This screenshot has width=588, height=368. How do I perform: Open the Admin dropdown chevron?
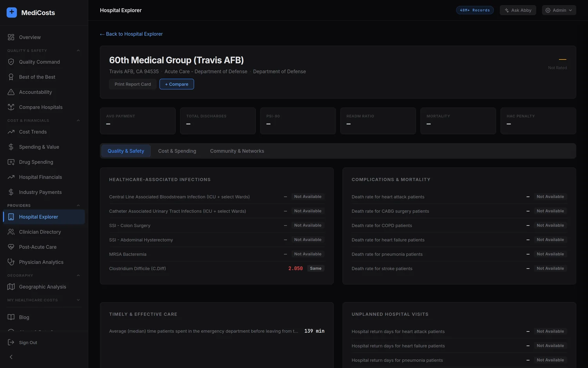coord(570,10)
